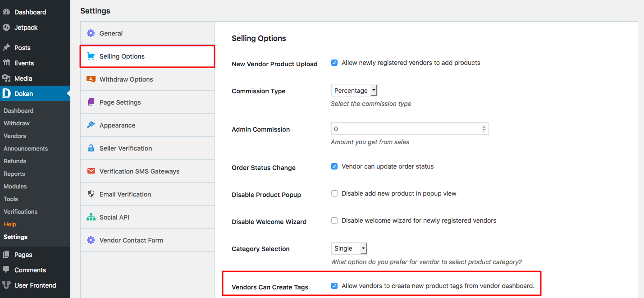Open Verification SMS Gateways tab
Viewport: 644px width, 298px height.
pos(148,171)
